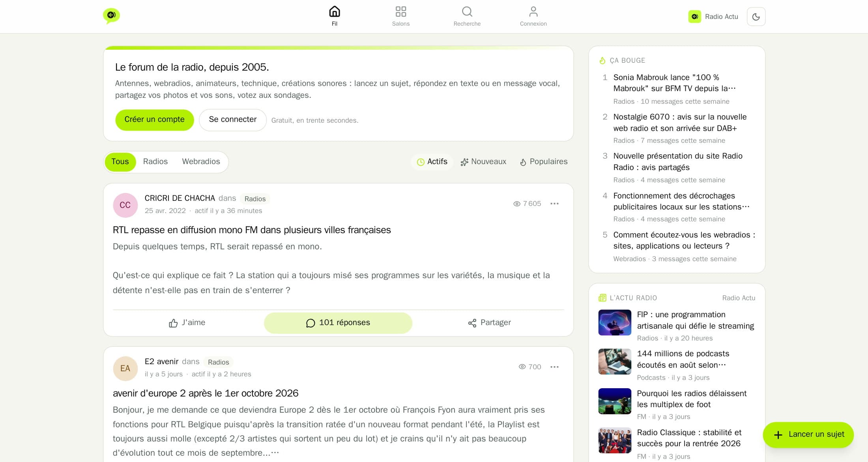Open trending topic Fonctionnement des décrochages publicitaires
This screenshot has height=462, width=868.
click(x=681, y=201)
